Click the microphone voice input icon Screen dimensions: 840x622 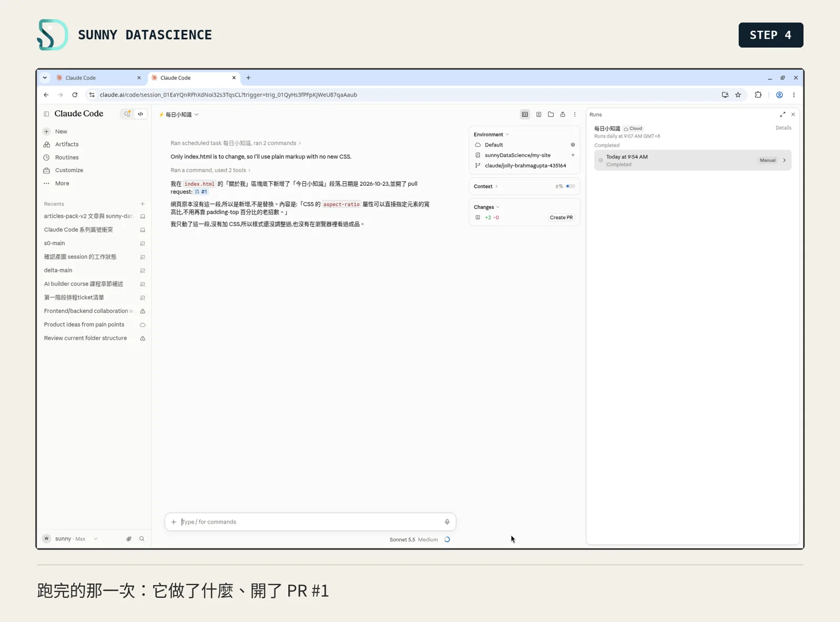(x=447, y=522)
